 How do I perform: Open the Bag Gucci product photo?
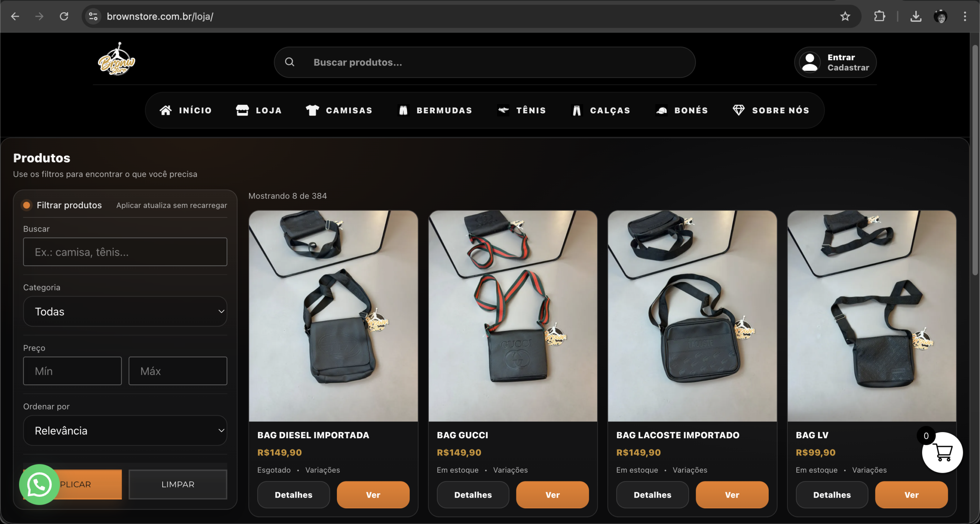[513, 316]
